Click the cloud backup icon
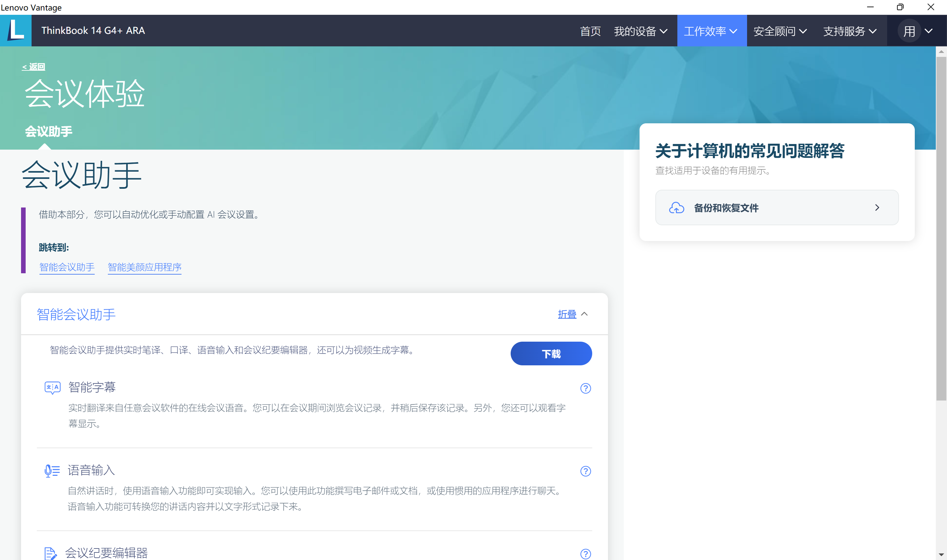The width and height of the screenshot is (947, 560). (676, 208)
